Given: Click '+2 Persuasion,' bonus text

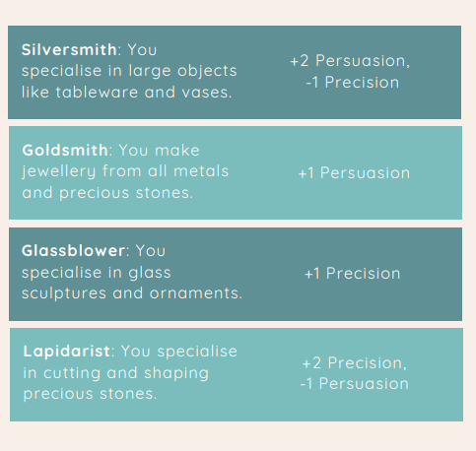Looking at the screenshot, I should (x=350, y=61).
